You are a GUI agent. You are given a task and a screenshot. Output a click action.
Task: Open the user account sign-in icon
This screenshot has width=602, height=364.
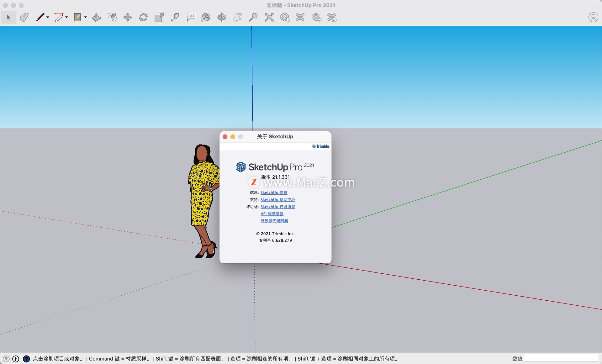[x=593, y=17]
